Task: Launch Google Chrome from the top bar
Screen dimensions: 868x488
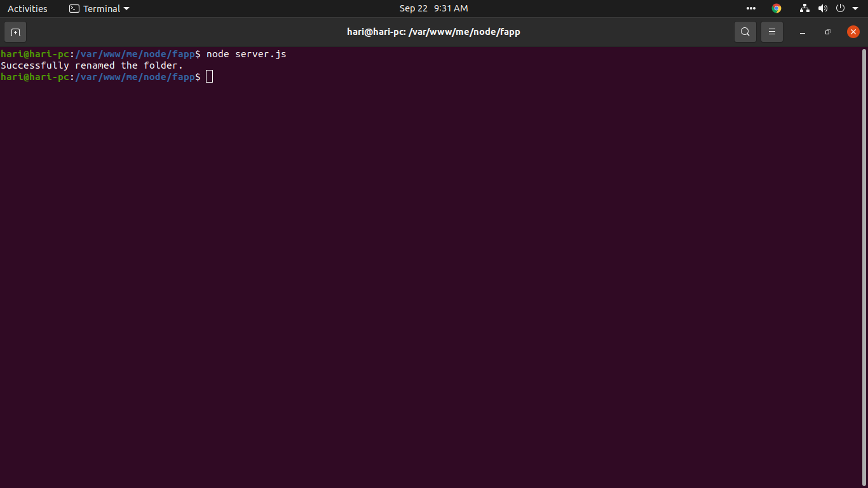Action: (x=776, y=8)
